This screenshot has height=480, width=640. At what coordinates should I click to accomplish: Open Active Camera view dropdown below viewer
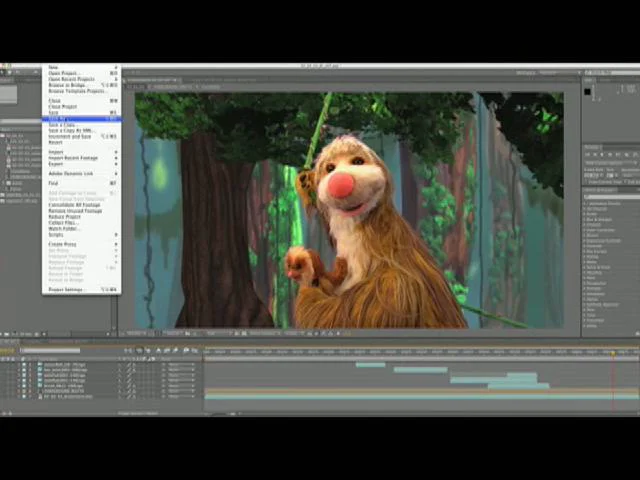[264, 333]
